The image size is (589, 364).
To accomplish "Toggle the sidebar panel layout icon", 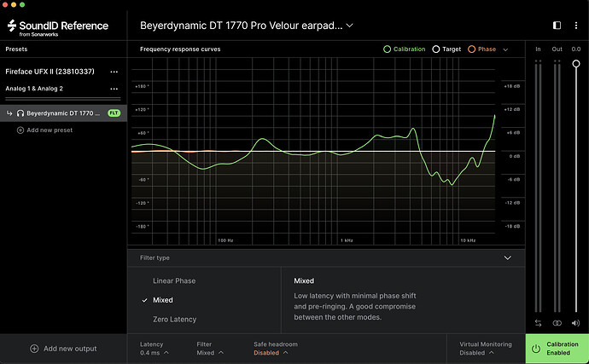I will (557, 25).
